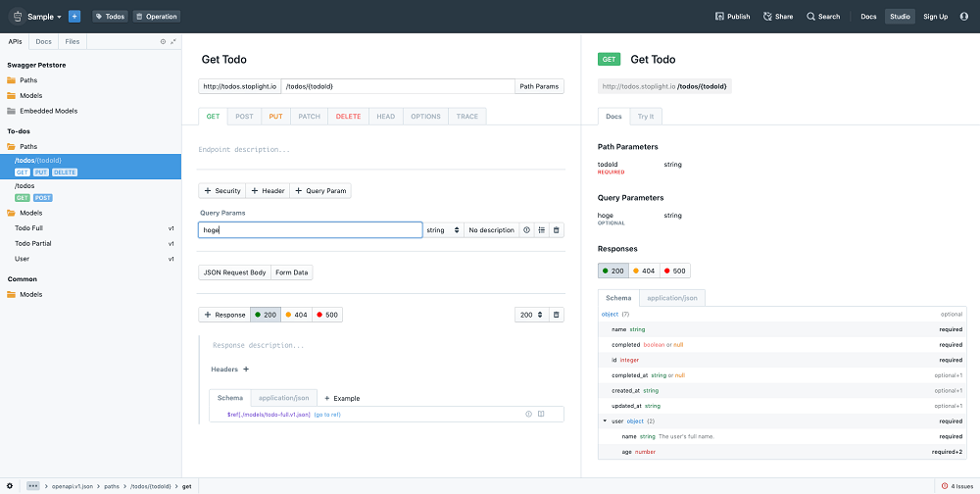Image resolution: width=980 pixels, height=494 pixels.
Task: Switch to the sidebar Docs tab
Action: (44, 42)
